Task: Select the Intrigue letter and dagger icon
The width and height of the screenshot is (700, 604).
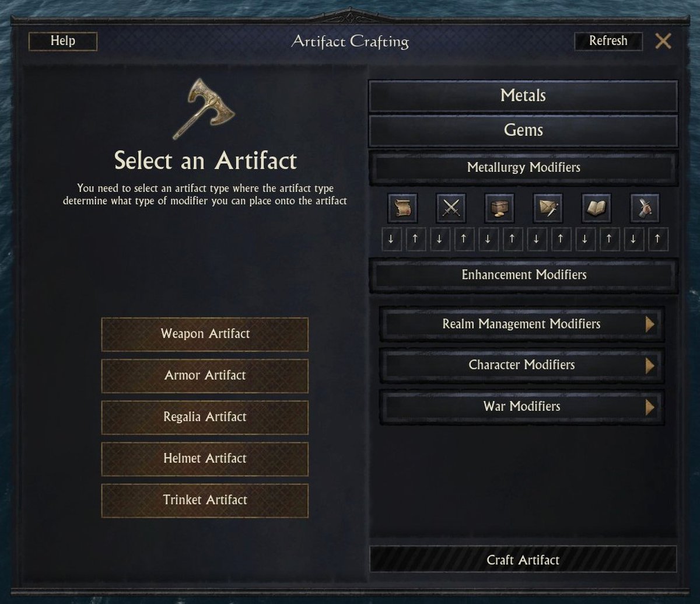Action: click(548, 208)
